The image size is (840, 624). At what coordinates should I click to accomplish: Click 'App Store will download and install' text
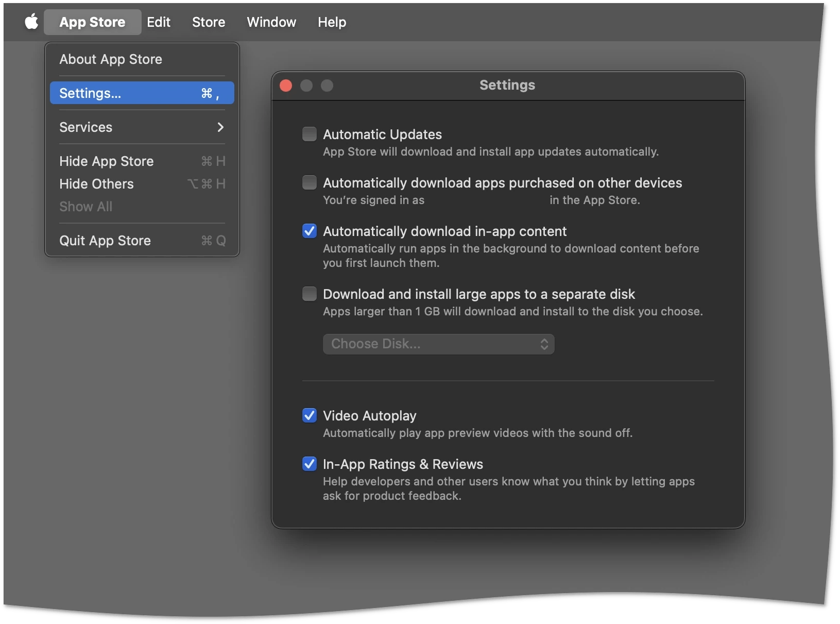[x=491, y=151]
